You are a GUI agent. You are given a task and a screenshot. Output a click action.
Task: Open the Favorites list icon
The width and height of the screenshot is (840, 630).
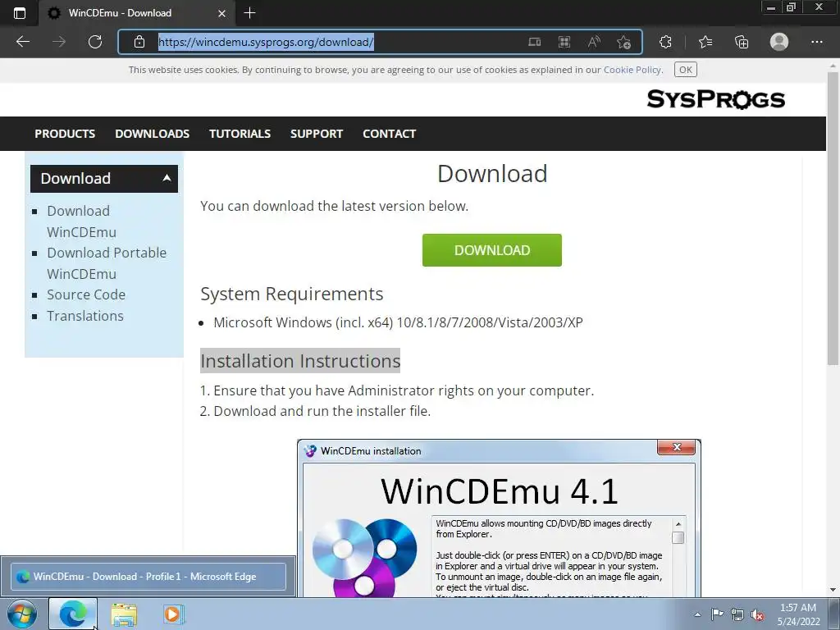pyautogui.click(x=705, y=42)
